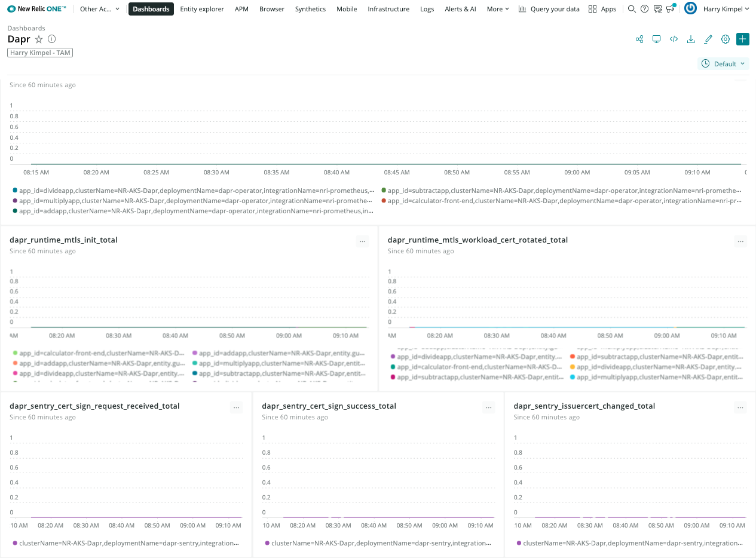Share the dashboard using the share icon
This screenshot has height=558, width=756.
[x=639, y=39]
